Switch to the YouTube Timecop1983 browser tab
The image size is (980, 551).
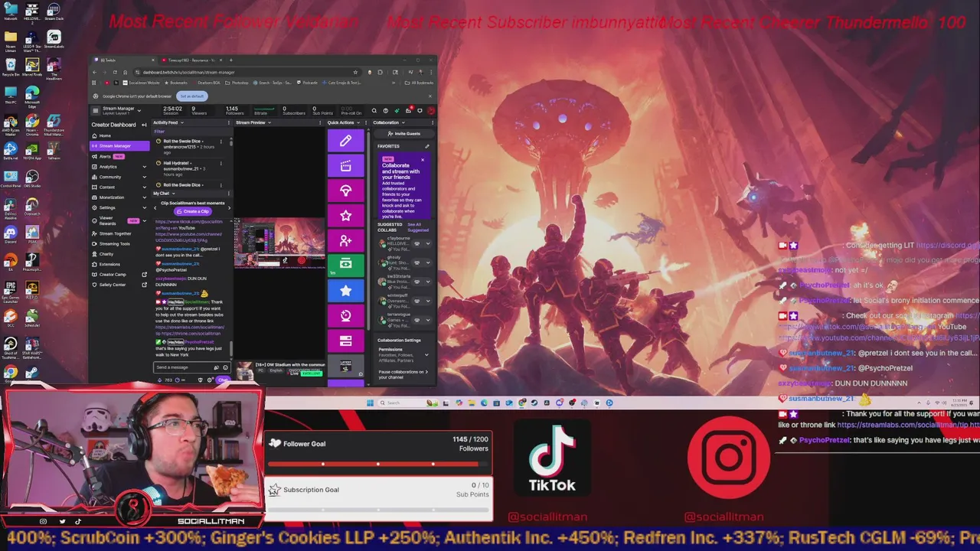click(191, 60)
